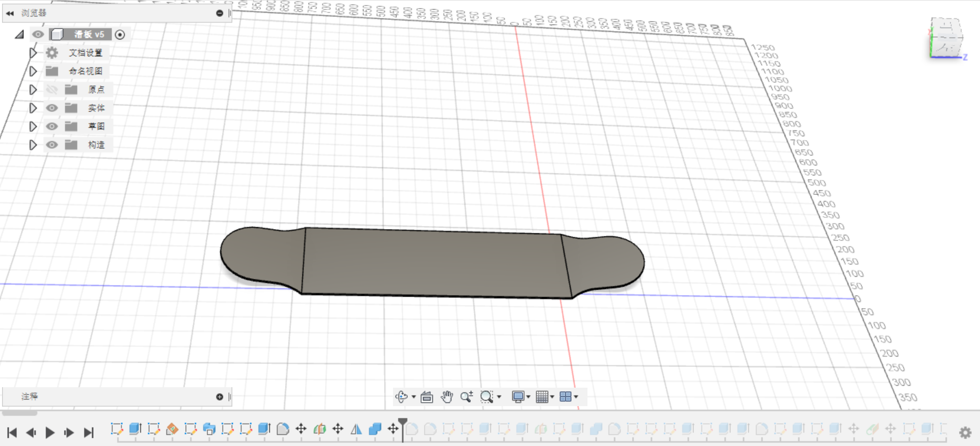Image resolution: width=980 pixels, height=446 pixels.
Task: Expand the 构造 node
Action: click(x=33, y=145)
